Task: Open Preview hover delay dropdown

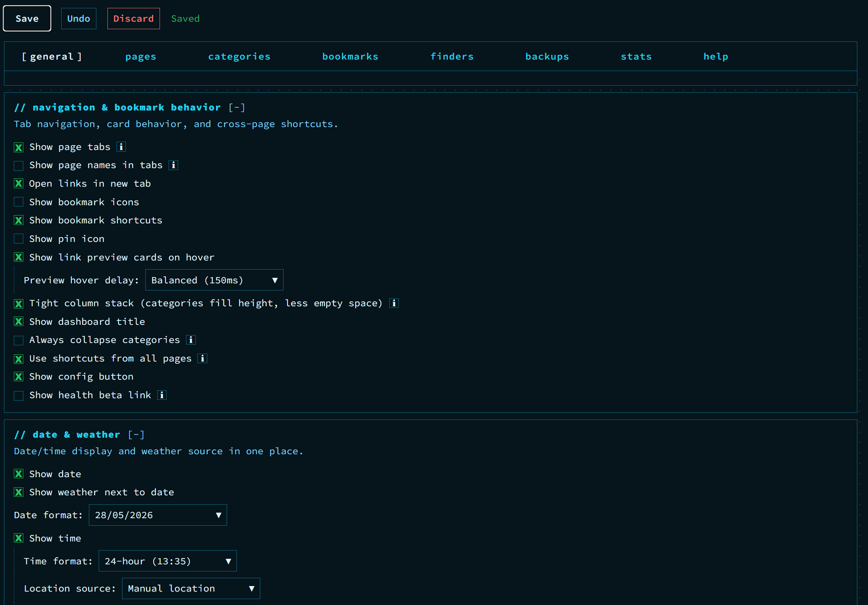Action: click(x=214, y=280)
